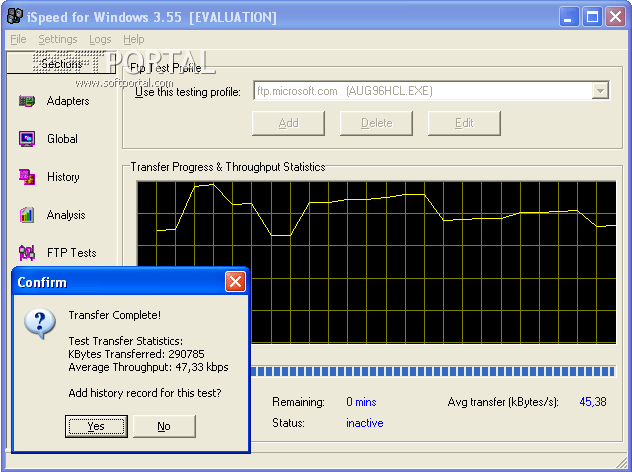Open the Adapters section icon

click(x=27, y=101)
